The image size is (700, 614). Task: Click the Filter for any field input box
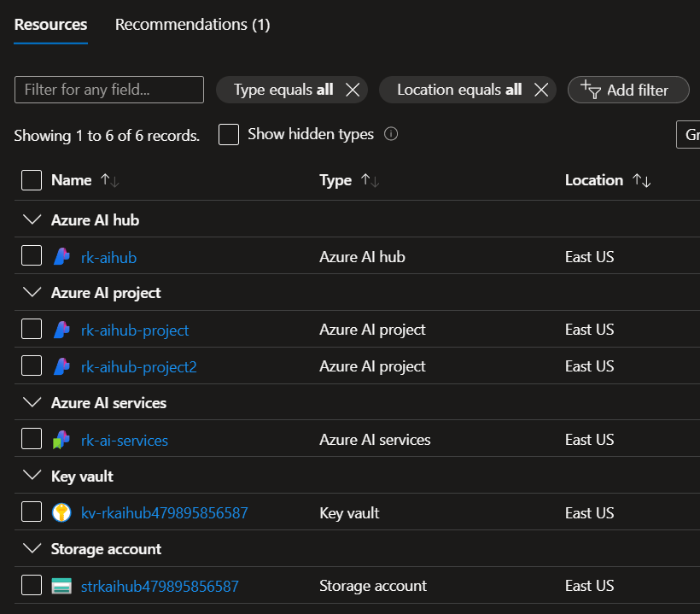click(x=109, y=90)
